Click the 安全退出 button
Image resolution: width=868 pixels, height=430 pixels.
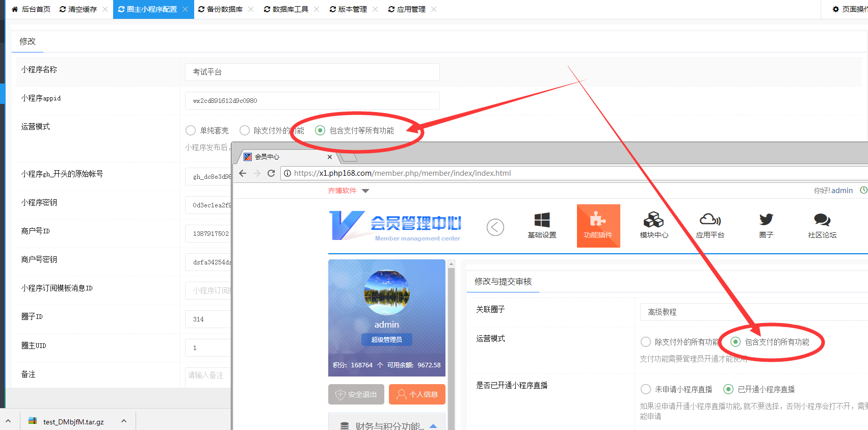(x=356, y=394)
